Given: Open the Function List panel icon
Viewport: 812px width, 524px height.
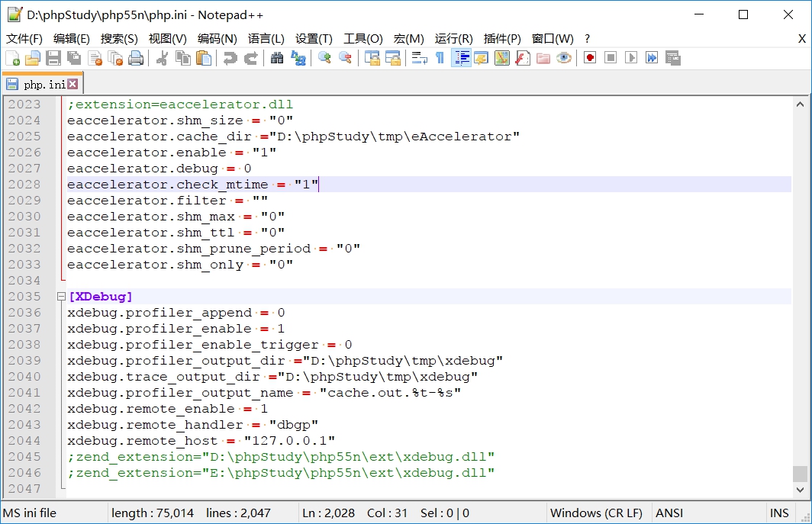Looking at the screenshot, I should tap(523, 58).
